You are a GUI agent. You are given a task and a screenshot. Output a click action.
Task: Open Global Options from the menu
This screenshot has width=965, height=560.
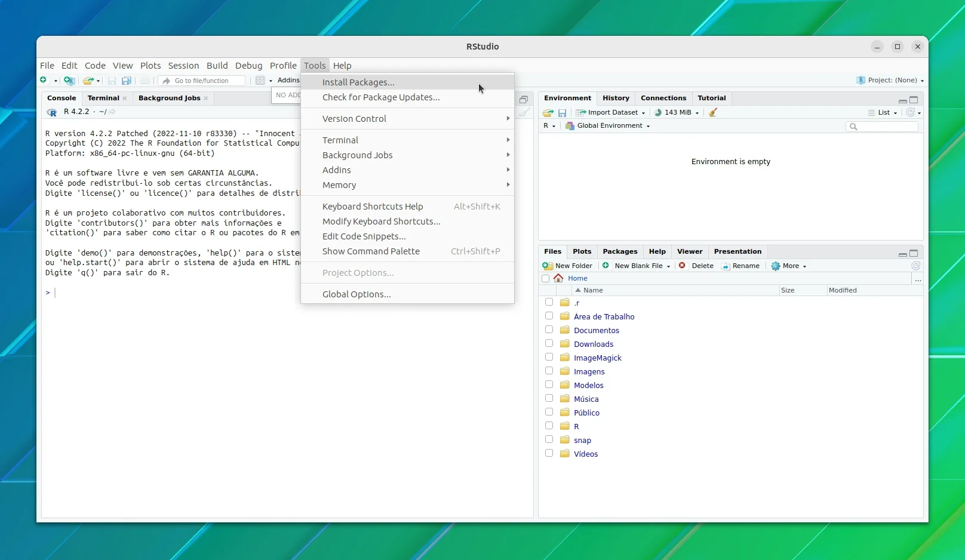pyautogui.click(x=407, y=294)
